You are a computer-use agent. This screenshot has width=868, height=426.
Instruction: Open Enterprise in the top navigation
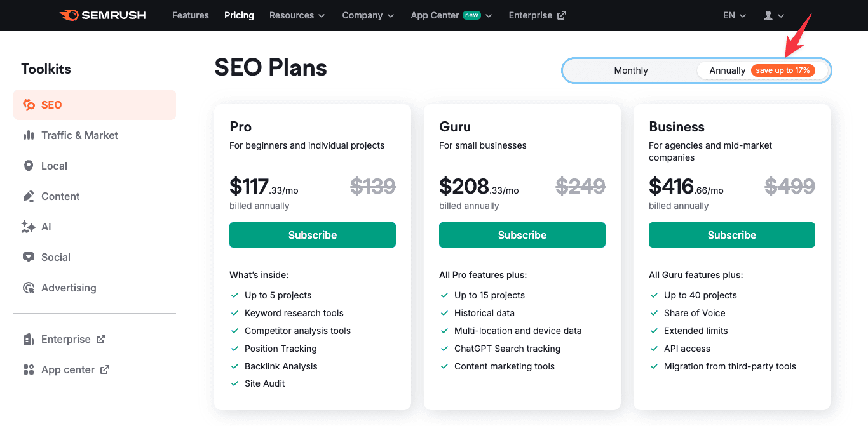[x=537, y=15]
